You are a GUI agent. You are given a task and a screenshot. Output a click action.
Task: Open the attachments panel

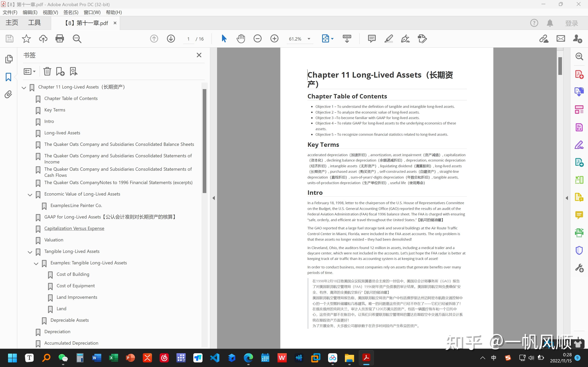(8, 95)
